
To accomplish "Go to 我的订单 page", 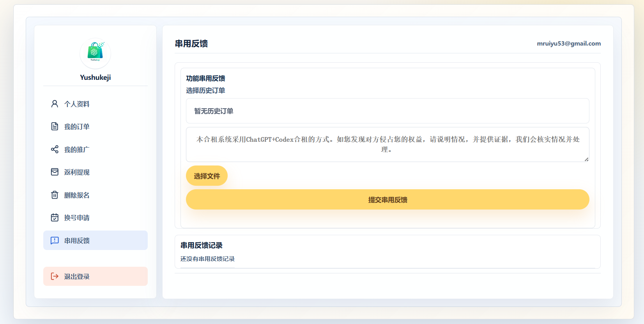I will (x=96, y=127).
